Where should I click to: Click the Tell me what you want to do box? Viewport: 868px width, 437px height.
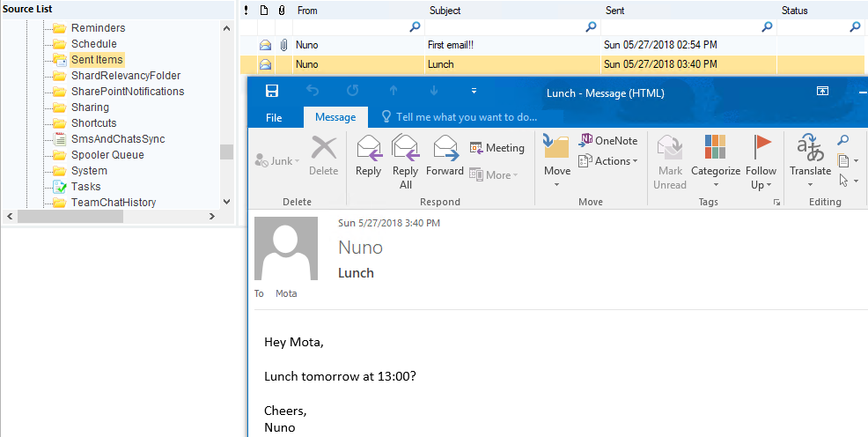pyautogui.click(x=460, y=117)
